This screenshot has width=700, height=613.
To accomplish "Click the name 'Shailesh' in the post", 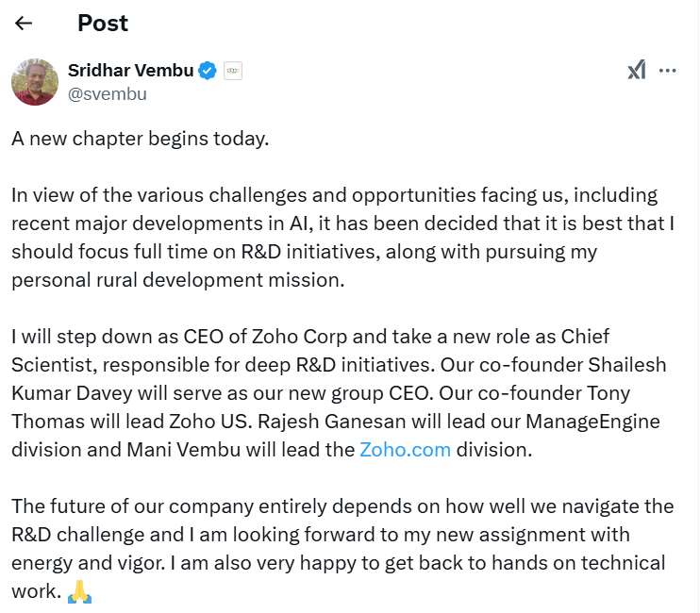I will (x=626, y=365).
